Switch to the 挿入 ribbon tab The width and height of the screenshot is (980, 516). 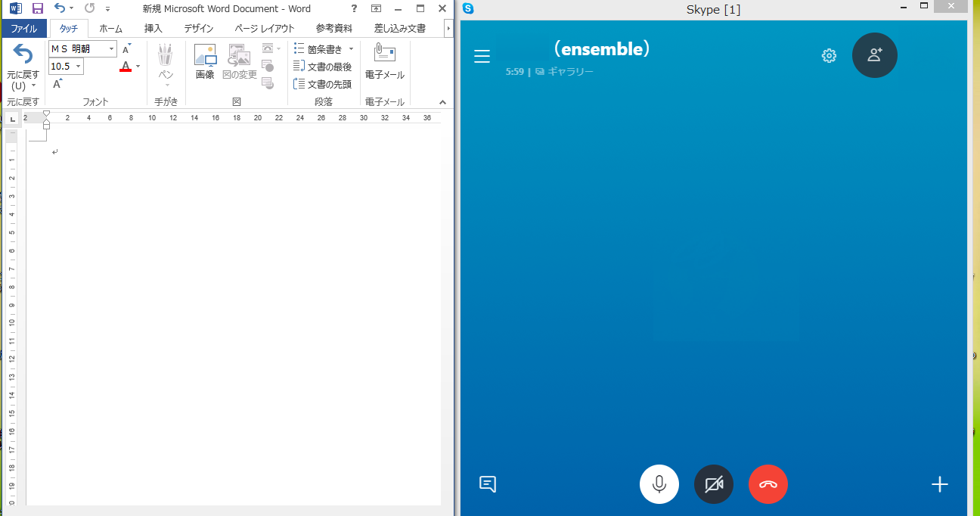coord(154,29)
